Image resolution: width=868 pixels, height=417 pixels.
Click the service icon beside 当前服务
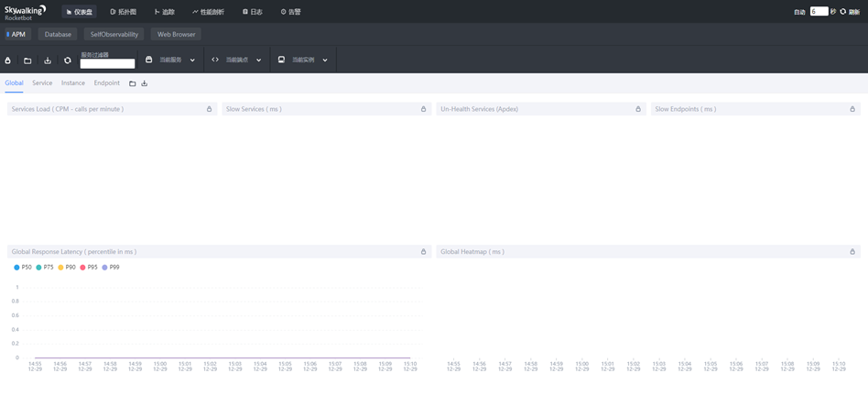coord(148,60)
